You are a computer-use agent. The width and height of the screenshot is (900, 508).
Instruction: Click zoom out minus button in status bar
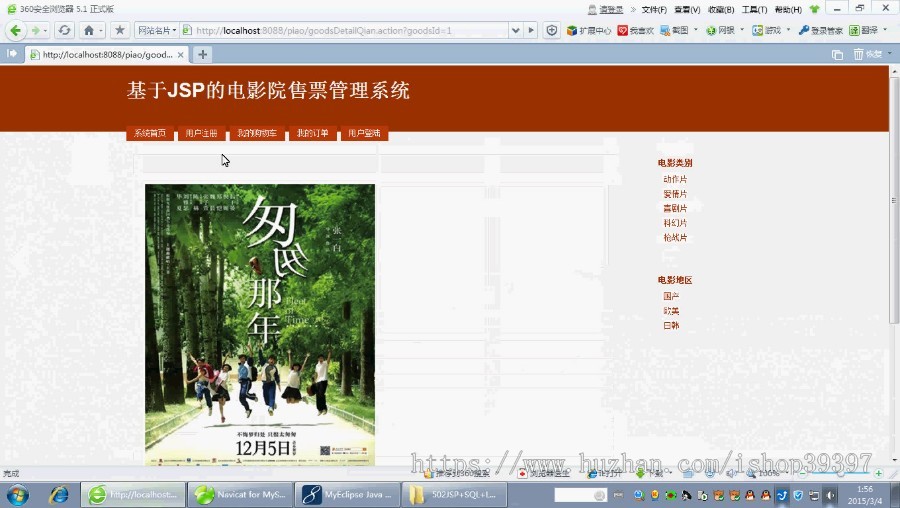pos(802,474)
